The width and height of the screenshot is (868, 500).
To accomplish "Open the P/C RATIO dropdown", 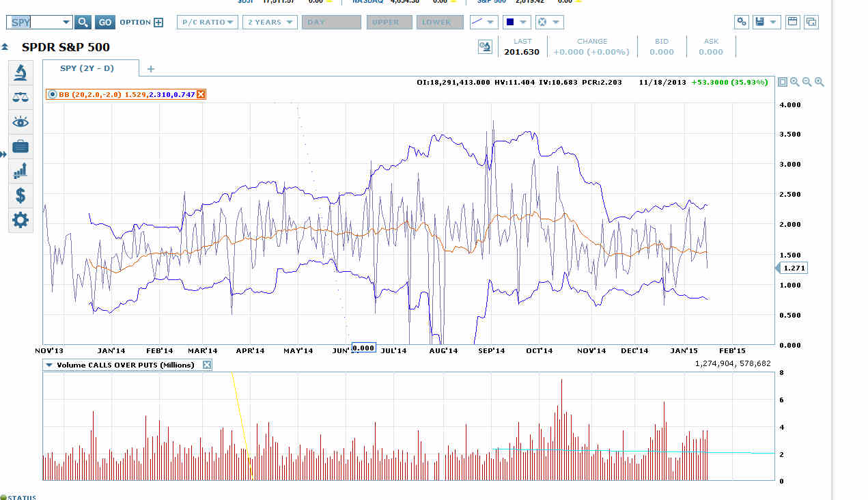I will pos(208,22).
